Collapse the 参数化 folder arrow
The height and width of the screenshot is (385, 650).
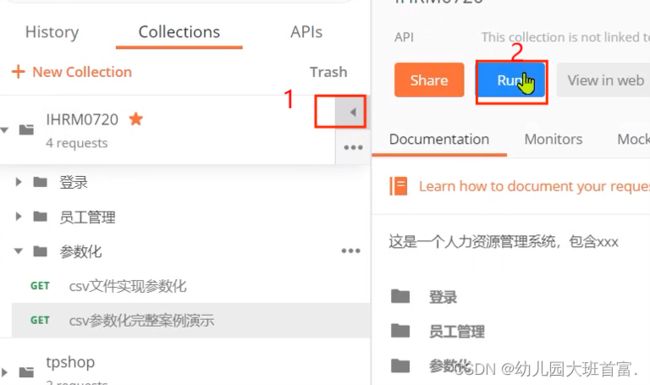(18, 251)
